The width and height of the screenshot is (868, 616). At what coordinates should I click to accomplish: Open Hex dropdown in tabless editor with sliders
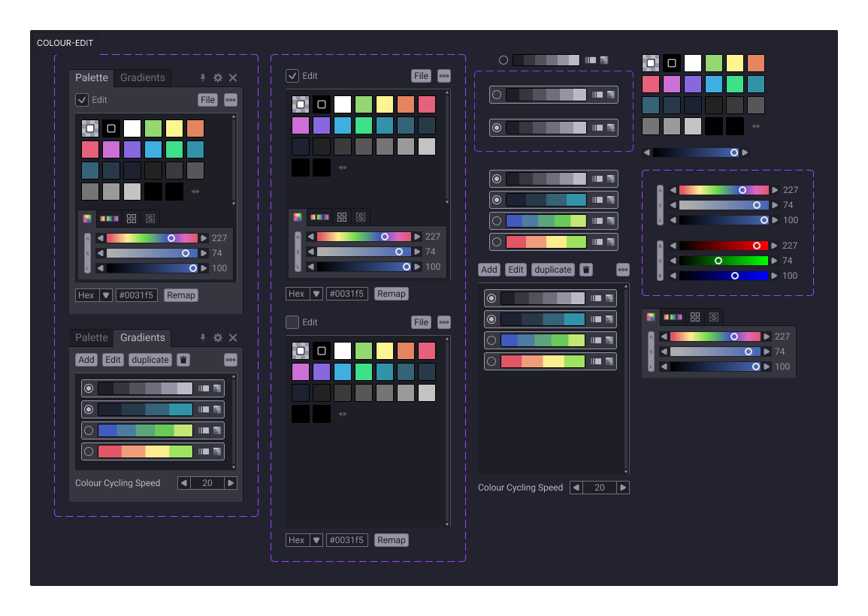pos(316,294)
